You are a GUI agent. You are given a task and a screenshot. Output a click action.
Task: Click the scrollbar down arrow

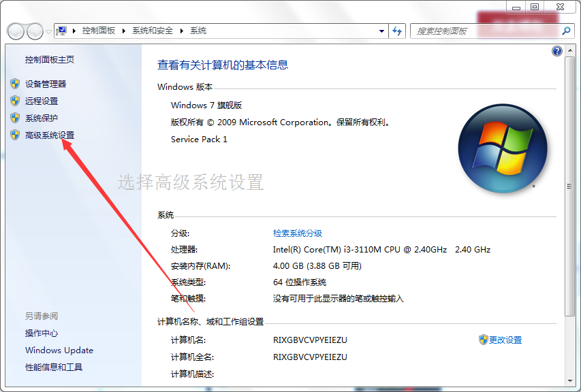(x=569, y=380)
